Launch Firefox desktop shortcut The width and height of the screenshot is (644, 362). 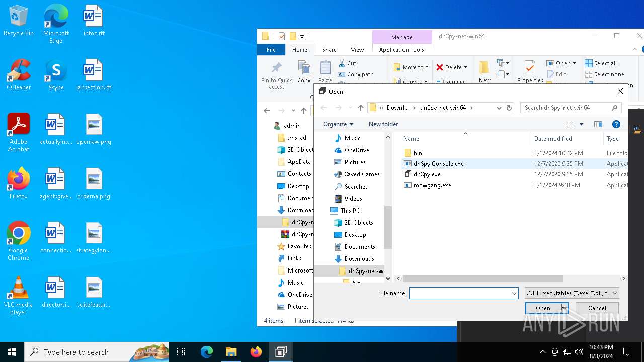point(19,184)
